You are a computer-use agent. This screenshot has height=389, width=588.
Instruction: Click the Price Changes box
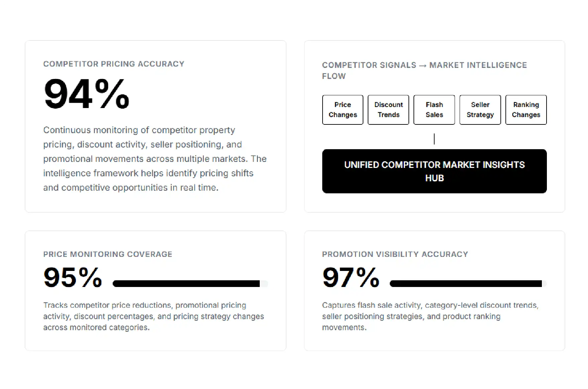(343, 110)
